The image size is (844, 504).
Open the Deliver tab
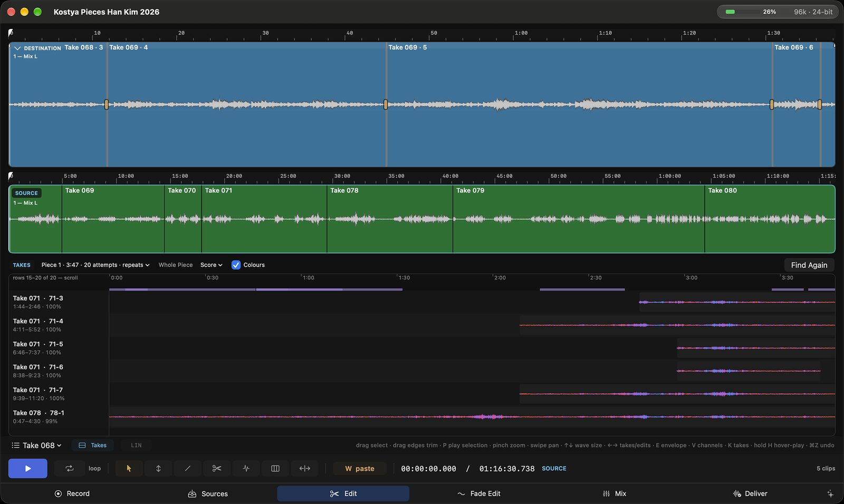pyautogui.click(x=750, y=493)
